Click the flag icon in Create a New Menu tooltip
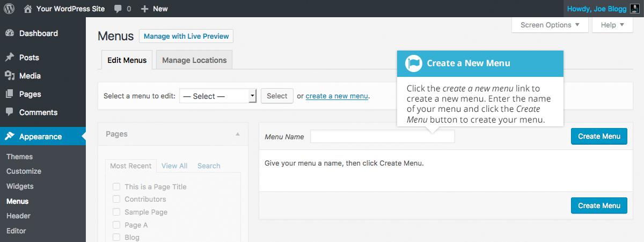 [413, 63]
